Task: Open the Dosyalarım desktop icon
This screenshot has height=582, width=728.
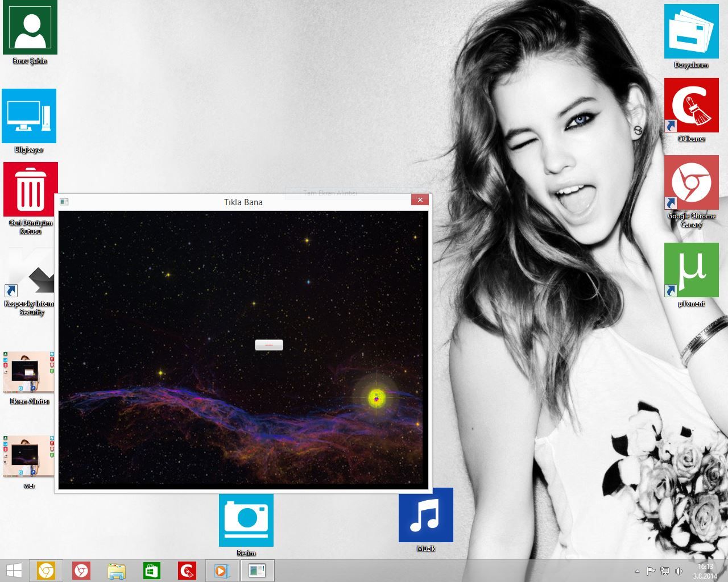Action: [692, 31]
